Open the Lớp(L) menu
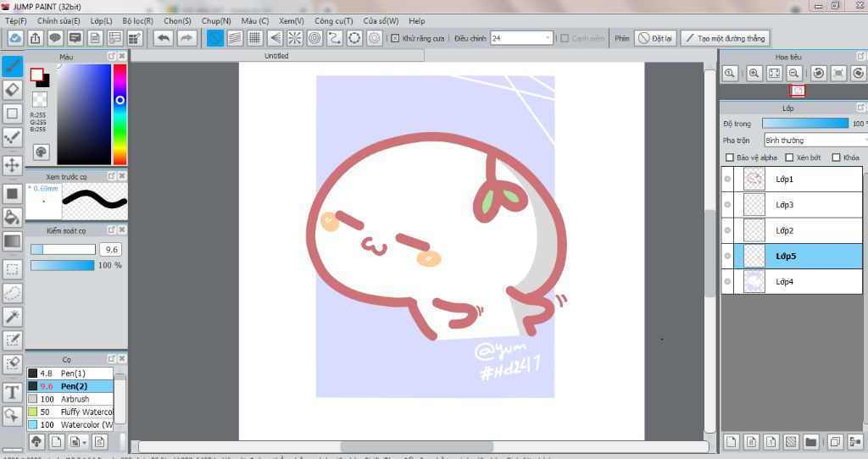868x459 pixels. [x=102, y=21]
